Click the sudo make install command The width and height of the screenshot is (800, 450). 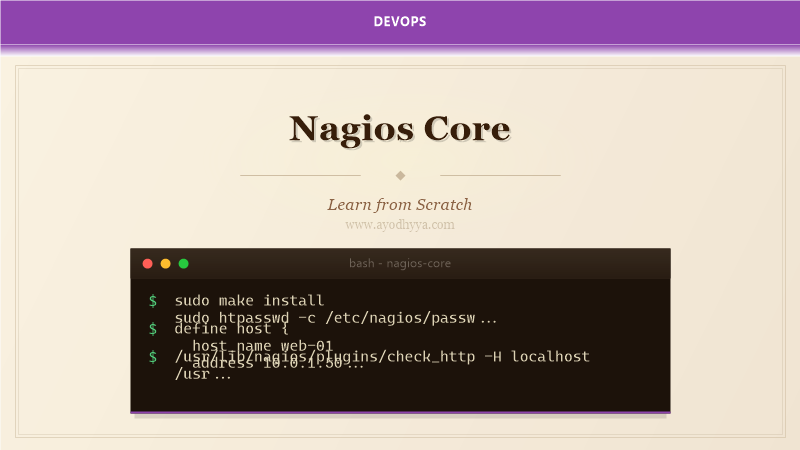click(249, 300)
